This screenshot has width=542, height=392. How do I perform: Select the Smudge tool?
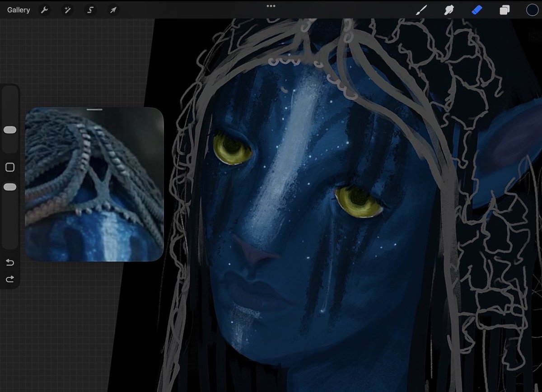click(x=449, y=9)
